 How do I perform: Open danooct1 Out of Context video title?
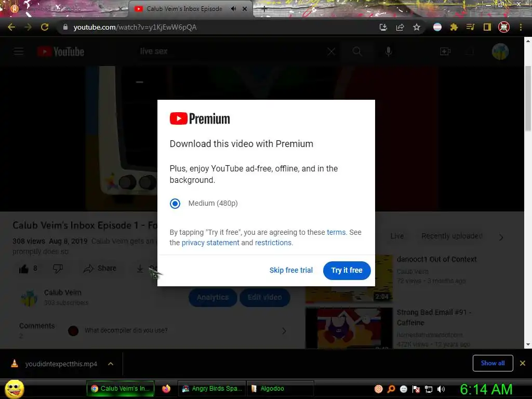pos(436,260)
